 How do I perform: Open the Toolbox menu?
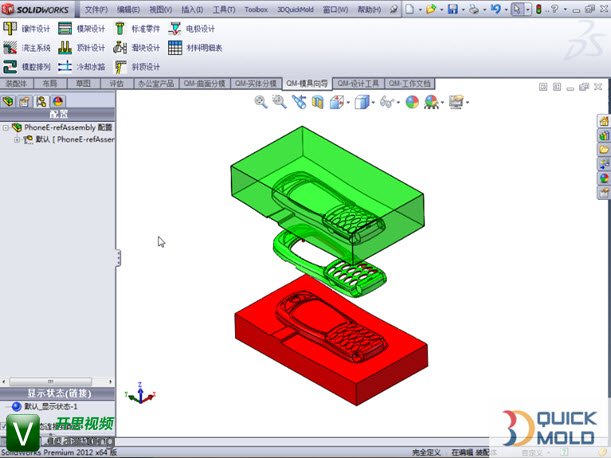coord(256,9)
